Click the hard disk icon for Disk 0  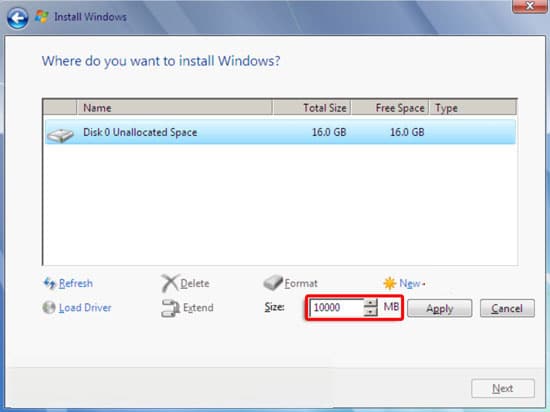point(60,135)
